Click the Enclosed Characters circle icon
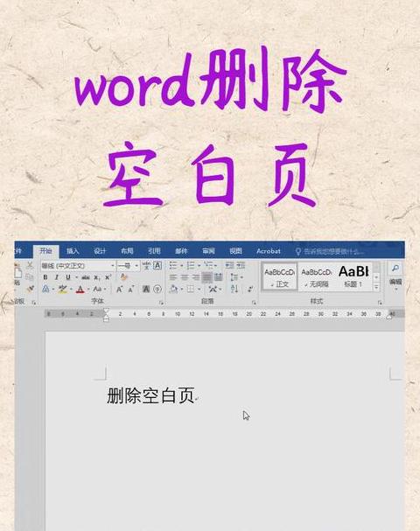Viewport: 420px width, 531px height. tap(157, 289)
